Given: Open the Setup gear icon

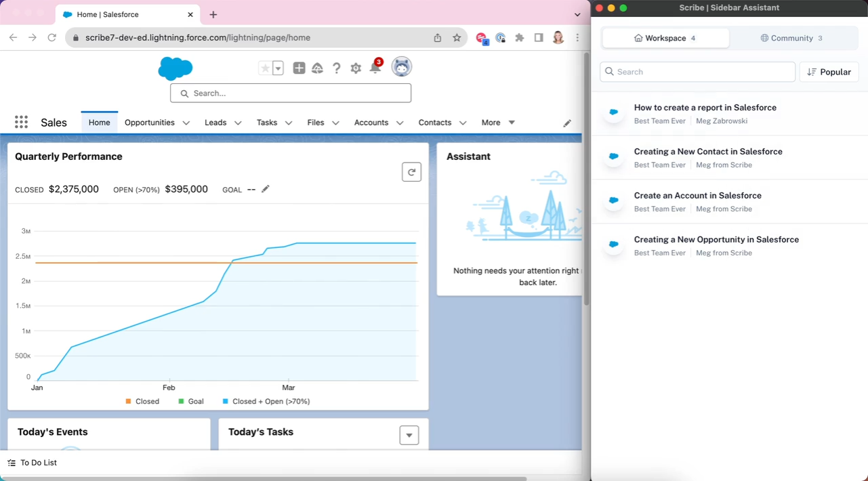Looking at the screenshot, I should pyautogui.click(x=356, y=68).
